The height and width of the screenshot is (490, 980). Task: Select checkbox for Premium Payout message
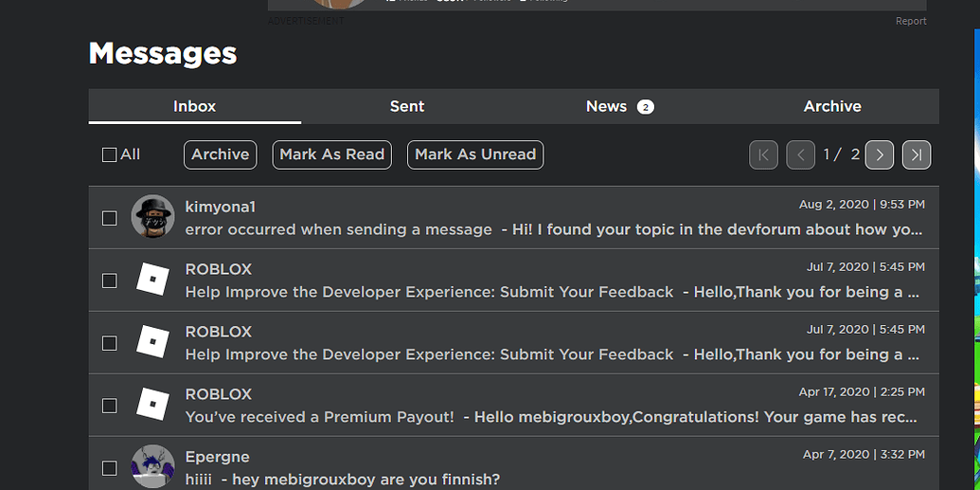tap(110, 406)
